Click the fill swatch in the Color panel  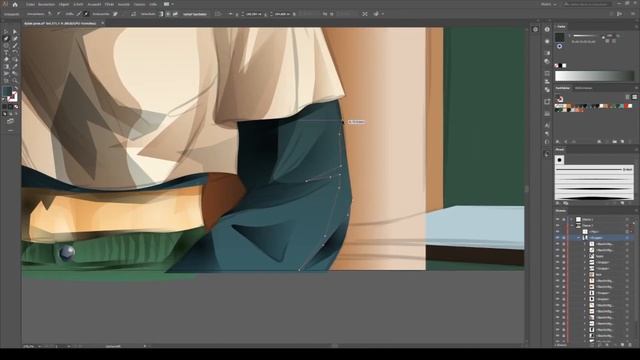click(x=560, y=38)
